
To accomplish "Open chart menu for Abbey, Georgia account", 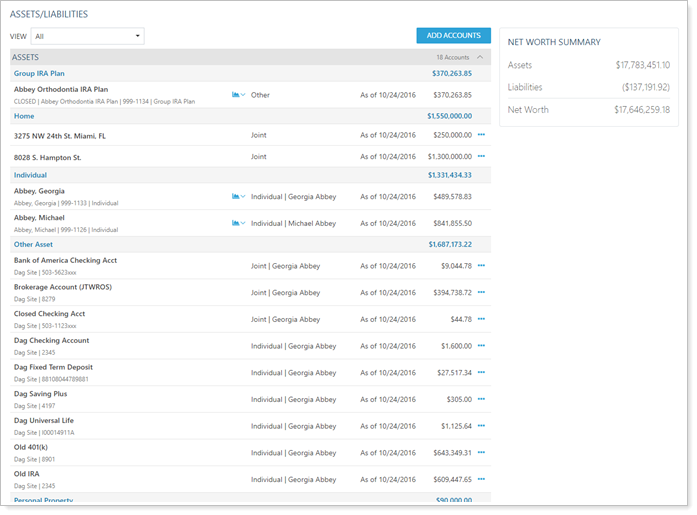I will click(x=238, y=196).
